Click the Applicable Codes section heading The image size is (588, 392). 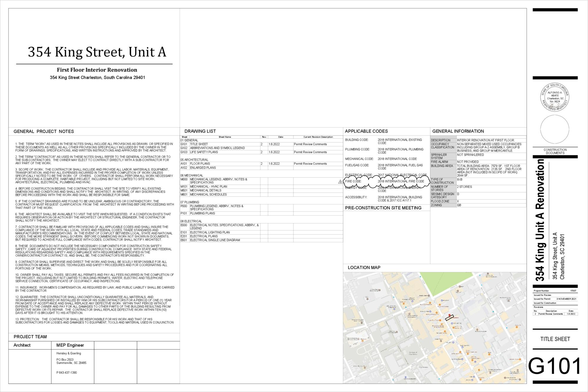(366, 131)
